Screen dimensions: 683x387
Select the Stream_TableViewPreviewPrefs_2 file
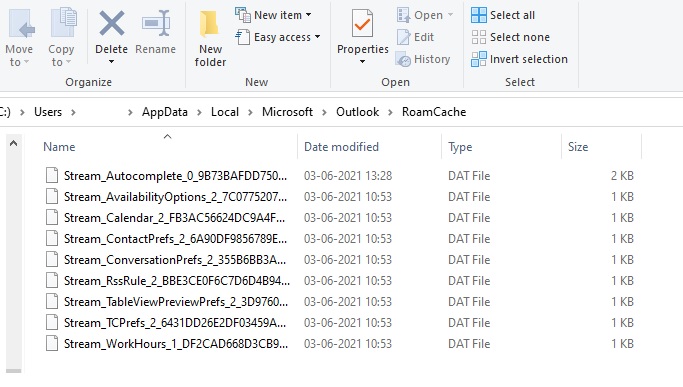(x=176, y=302)
